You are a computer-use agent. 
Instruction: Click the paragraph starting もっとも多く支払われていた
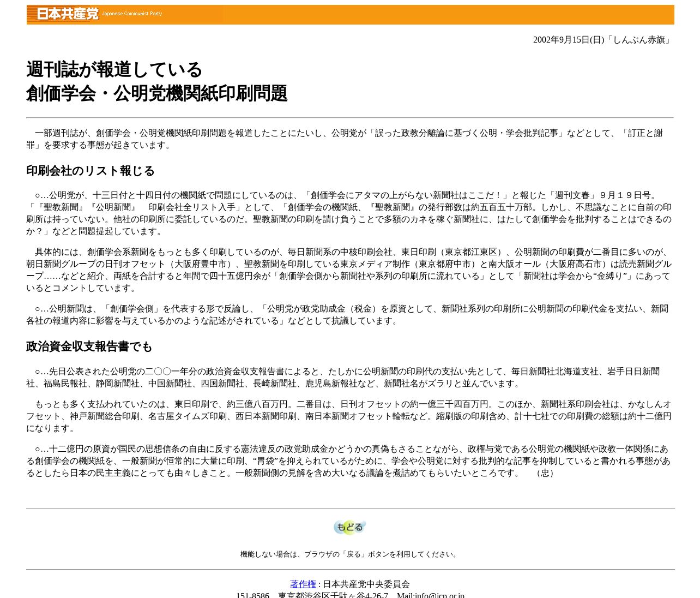pyautogui.click(x=349, y=416)
